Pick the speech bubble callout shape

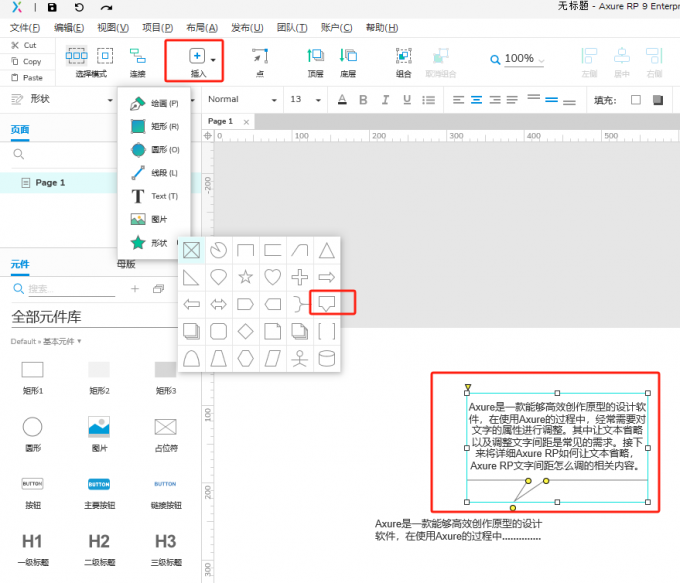(327, 303)
